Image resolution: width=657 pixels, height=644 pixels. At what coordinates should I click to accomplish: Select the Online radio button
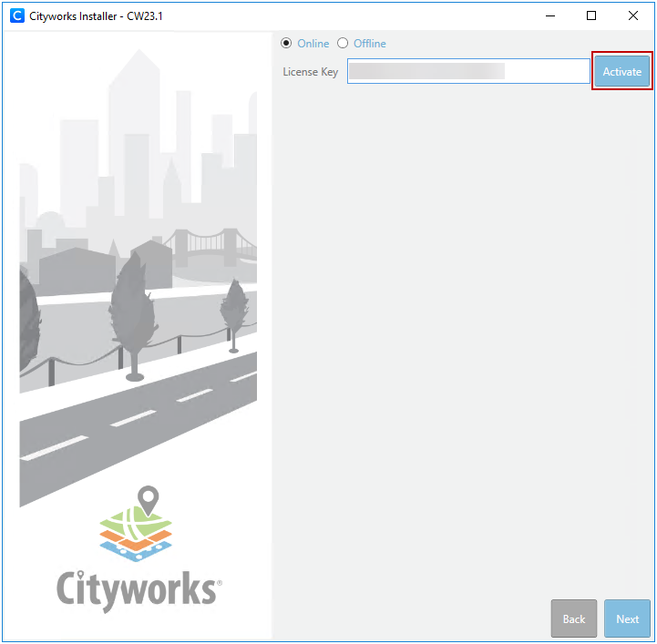tap(287, 43)
